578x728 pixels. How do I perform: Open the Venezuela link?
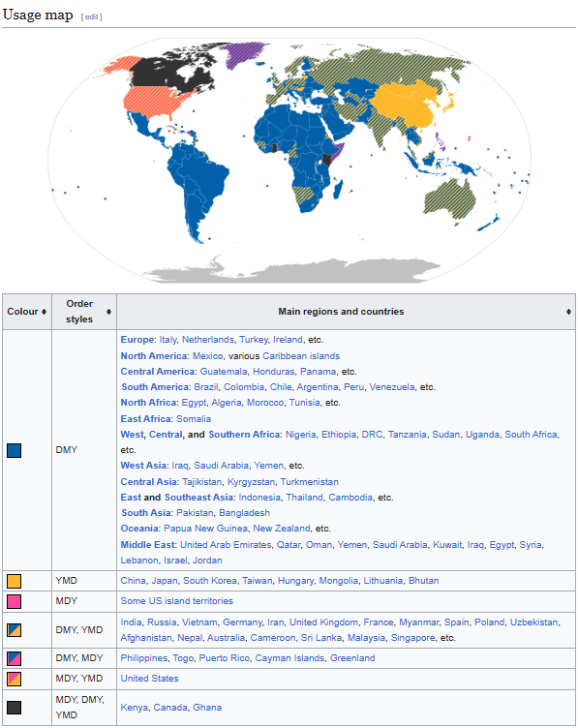392,387
